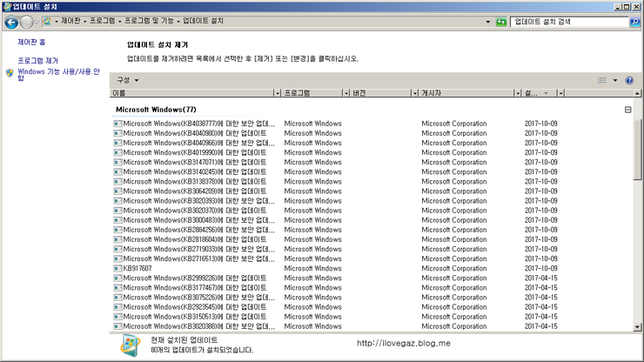This screenshot has width=644, height=362.
Task: Collapse the Microsoft Windows(77) group
Action: [x=627, y=110]
